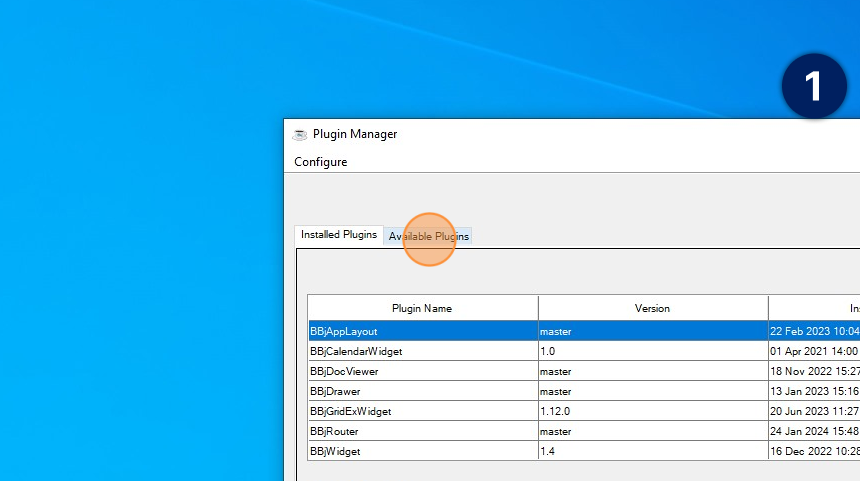Highlight the BBjWidget plugin row
This screenshot has width=860, height=481.
click(x=422, y=451)
